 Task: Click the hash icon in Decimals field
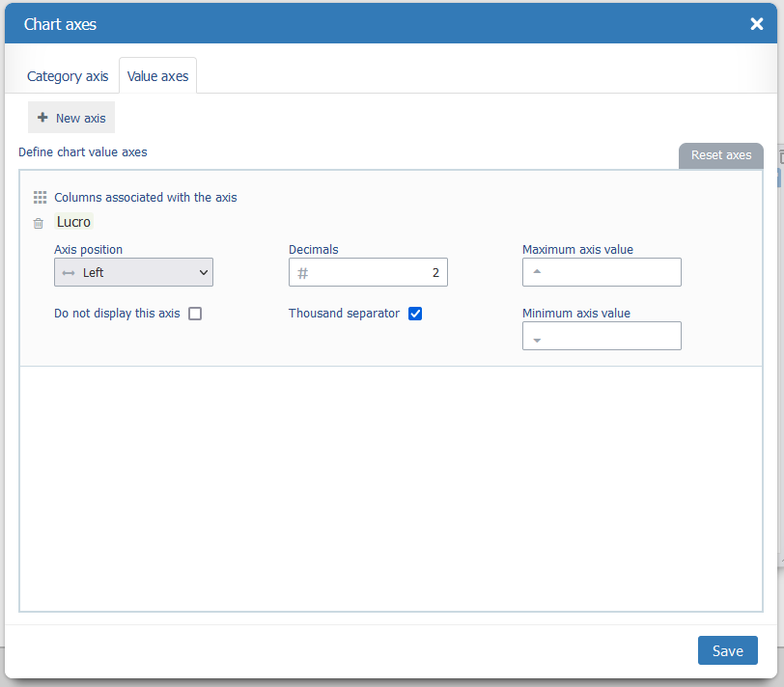302,273
